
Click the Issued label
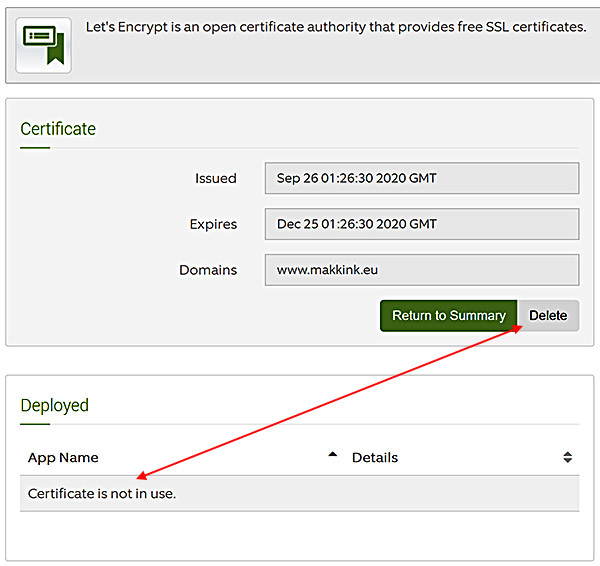(x=216, y=178)
